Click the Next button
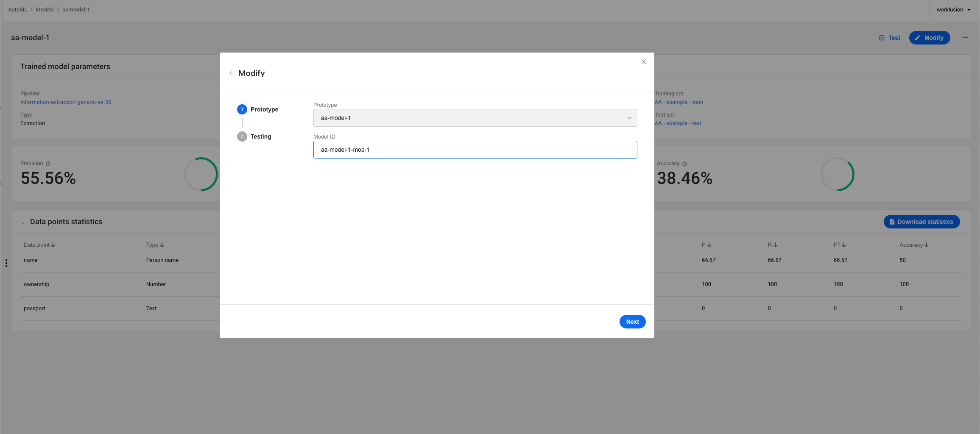980x434 pixels. (x=632, y=322)
